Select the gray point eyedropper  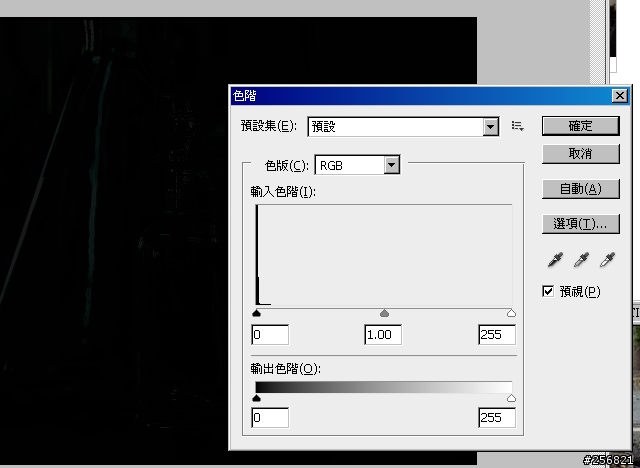tap(581, 260)
